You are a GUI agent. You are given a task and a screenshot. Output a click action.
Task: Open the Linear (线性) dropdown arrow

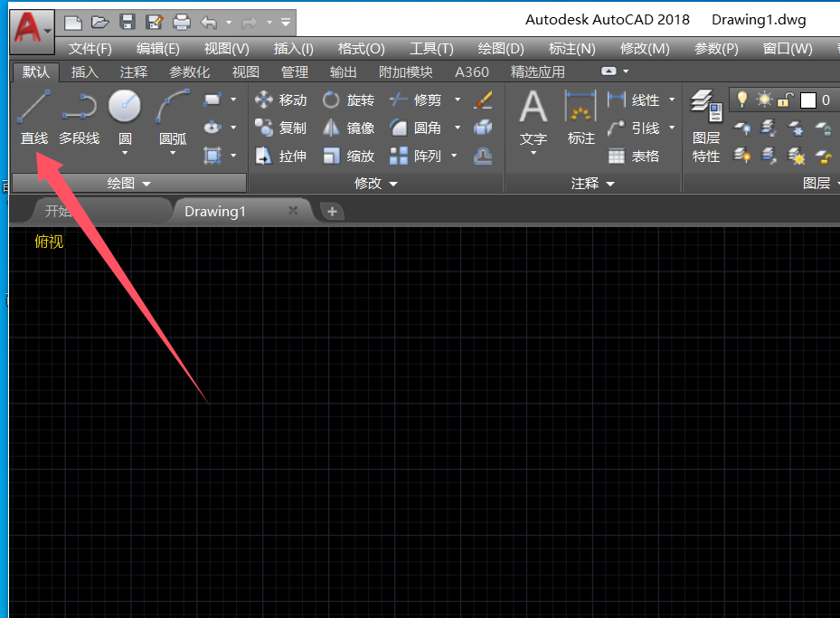coord(672,100)
